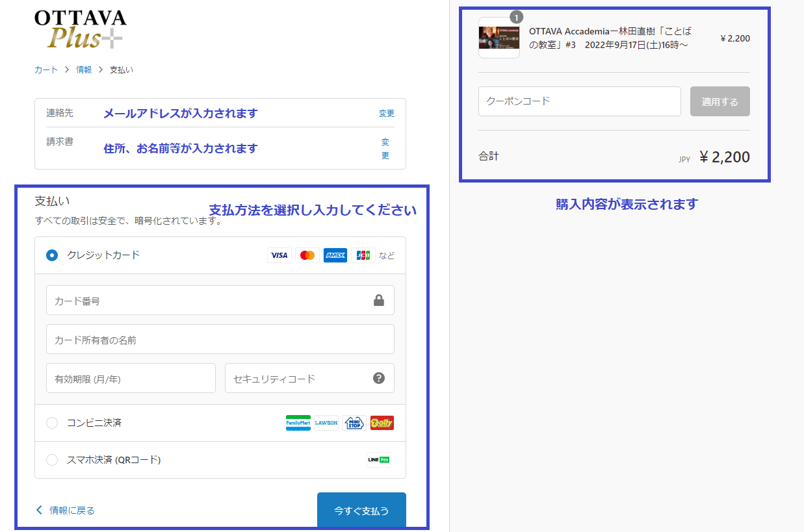Screen dimensions: 804x532
Task: Click the FamilyMart logo
Action: (298, 423)
